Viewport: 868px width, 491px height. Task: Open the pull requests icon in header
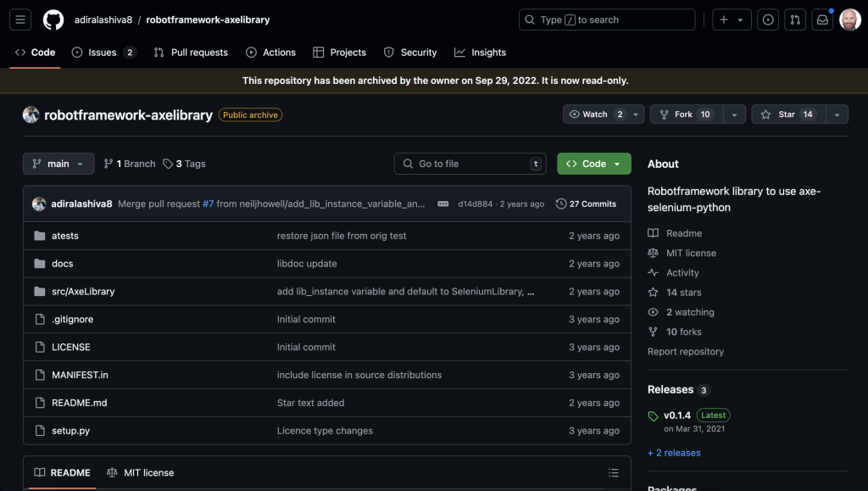[795, 20]
